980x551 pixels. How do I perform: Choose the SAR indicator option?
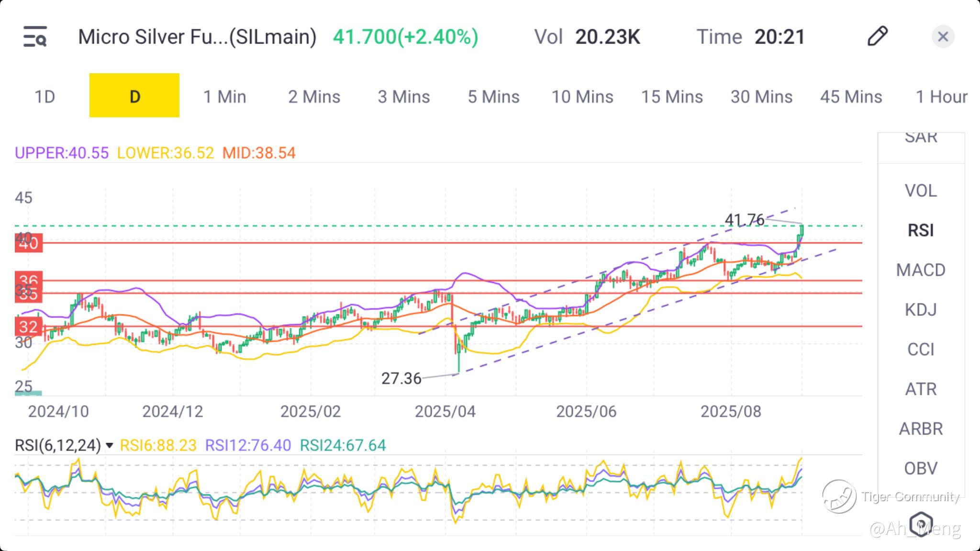point(920,139)
